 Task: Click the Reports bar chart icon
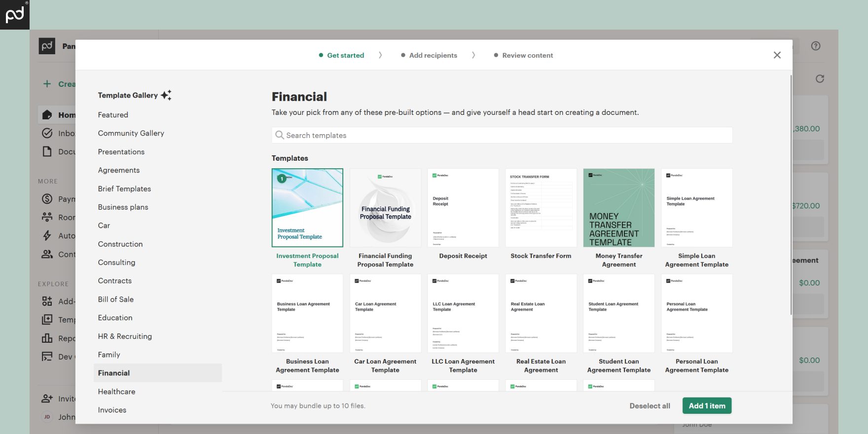pos(47,338)
